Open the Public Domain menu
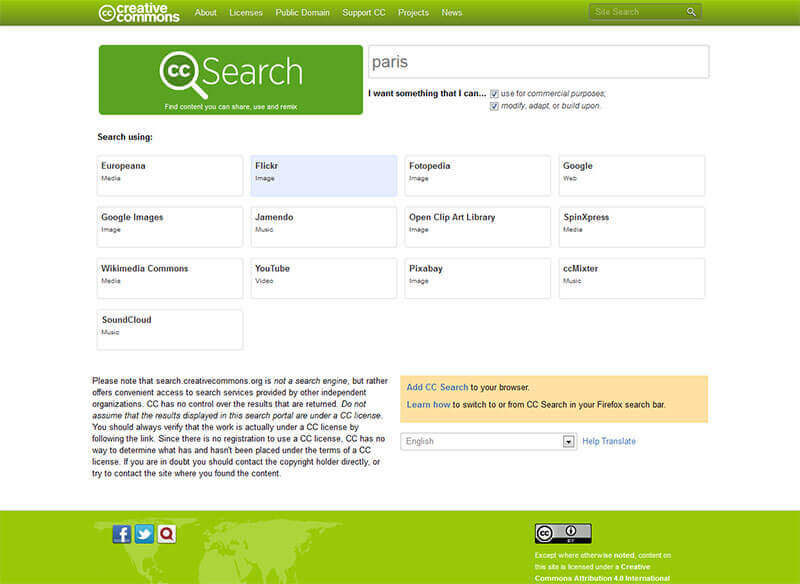 click(303, 12)
